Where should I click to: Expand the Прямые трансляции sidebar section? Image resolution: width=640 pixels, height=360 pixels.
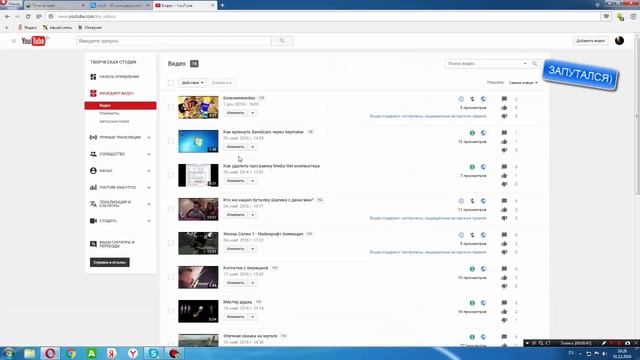tap(149, 138)
